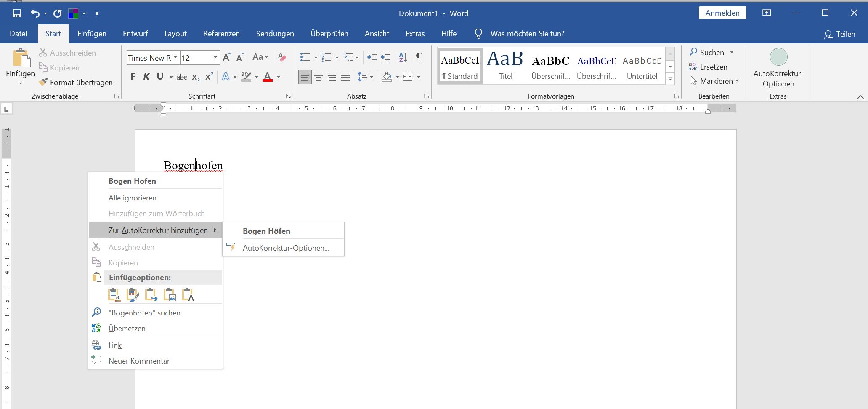Paste as Text Only option
The width and height of the screenshot is (868, 409).
pyautogui.click(x=188, y=294)
